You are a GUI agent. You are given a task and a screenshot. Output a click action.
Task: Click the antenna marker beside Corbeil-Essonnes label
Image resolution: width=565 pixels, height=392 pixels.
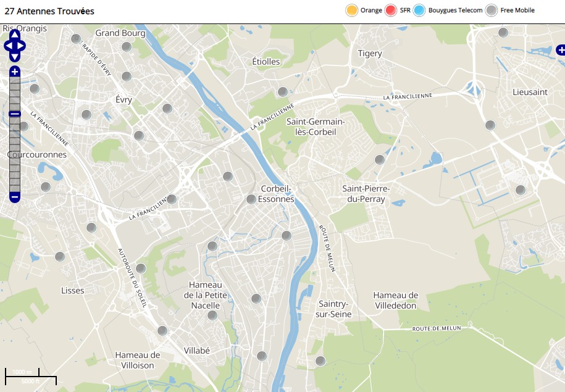coord(251,199)
